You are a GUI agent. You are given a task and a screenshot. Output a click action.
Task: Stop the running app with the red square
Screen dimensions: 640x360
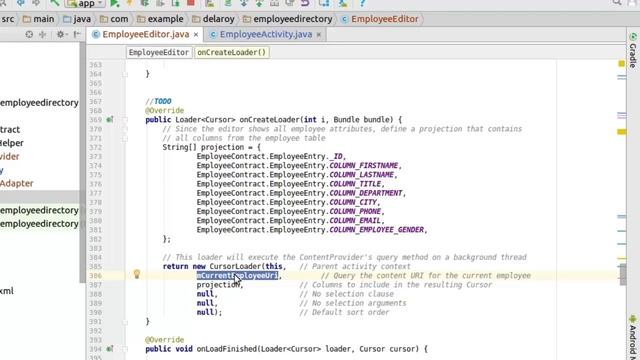191,3
